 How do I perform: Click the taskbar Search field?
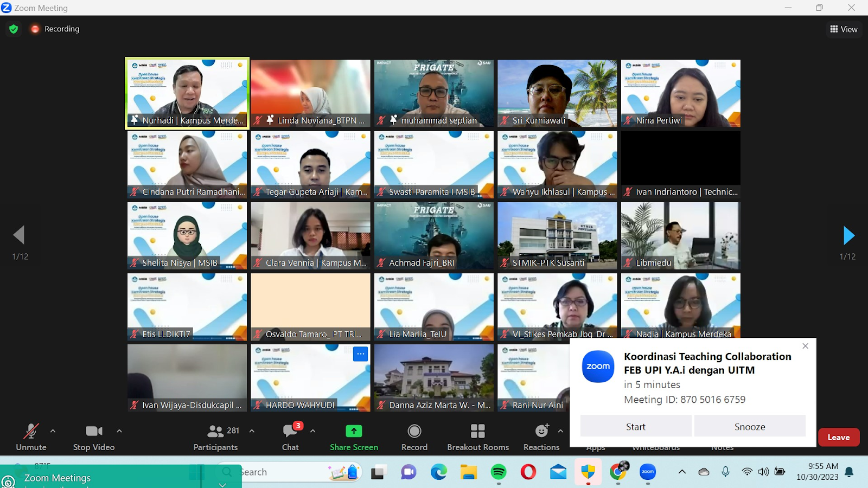coord(290,472)
